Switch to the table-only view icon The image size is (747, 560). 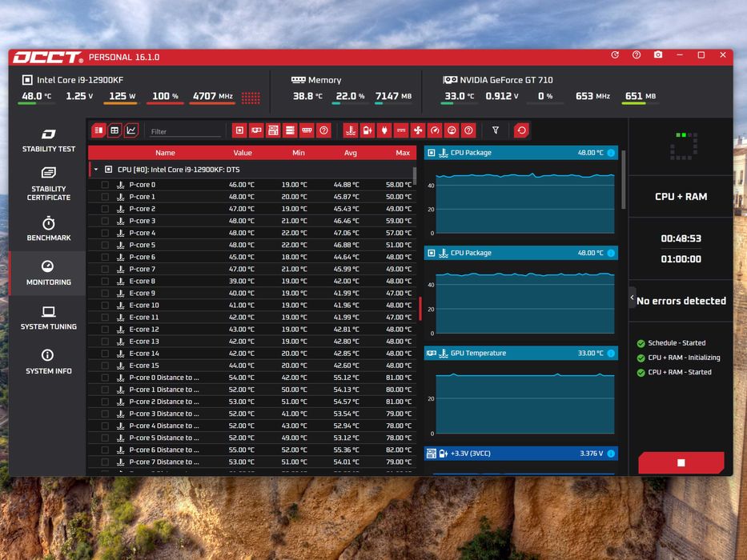point(114,130)
